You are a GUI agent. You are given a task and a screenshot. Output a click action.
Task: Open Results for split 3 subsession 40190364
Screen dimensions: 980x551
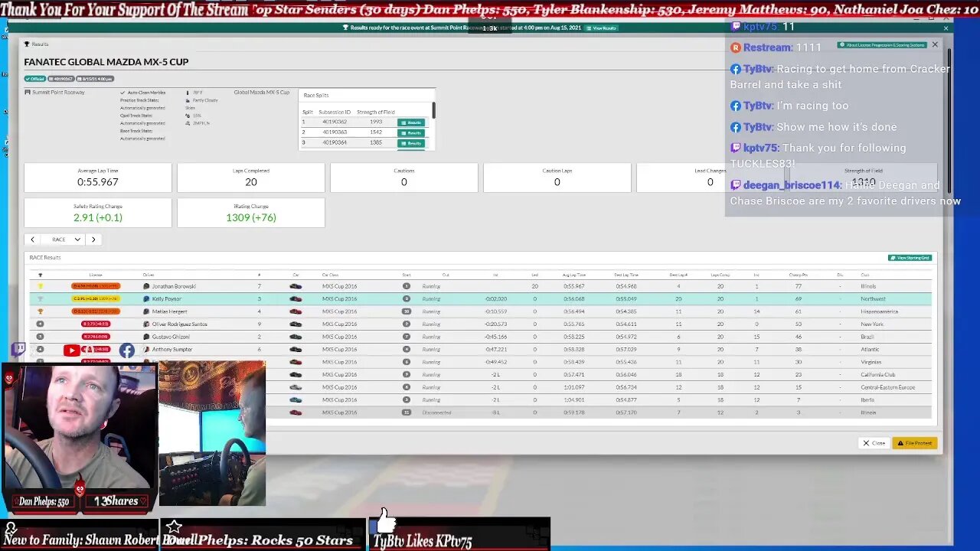411,142
